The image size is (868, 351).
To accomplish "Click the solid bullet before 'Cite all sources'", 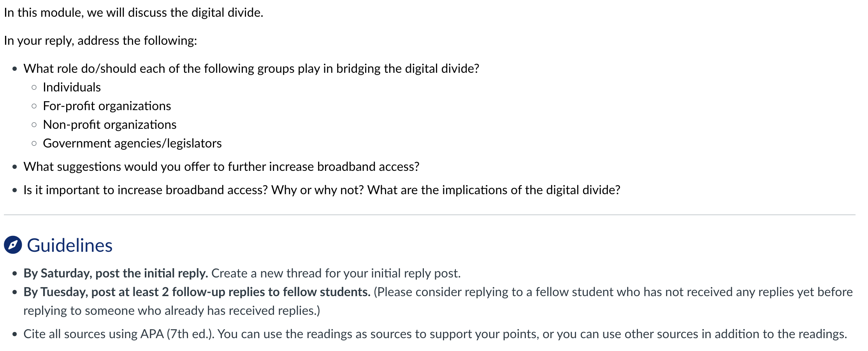I will point(15,334).
